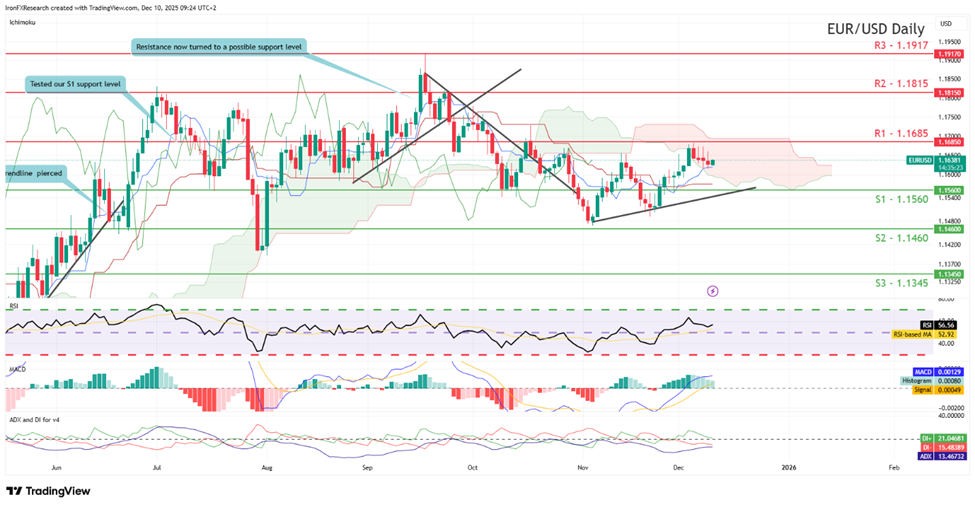The image size is (975, 507).
Task: Open the USD currency selector on price axis
Action: coord(945,23)
